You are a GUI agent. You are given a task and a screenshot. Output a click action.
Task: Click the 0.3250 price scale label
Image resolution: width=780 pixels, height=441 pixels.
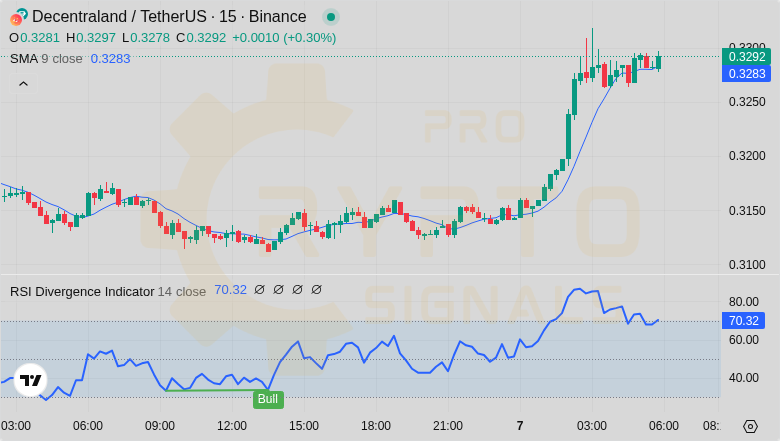click(747, 102)
